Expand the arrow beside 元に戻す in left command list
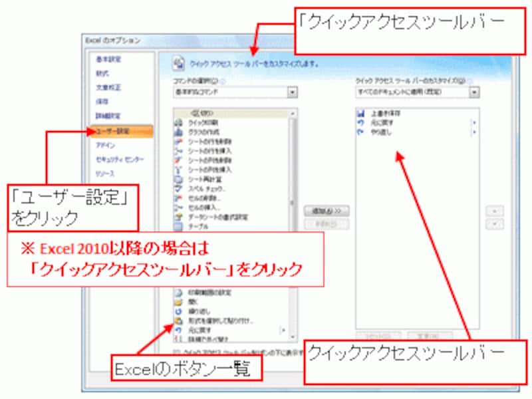Viewport: 532px width, 399px height. [283, 330]
